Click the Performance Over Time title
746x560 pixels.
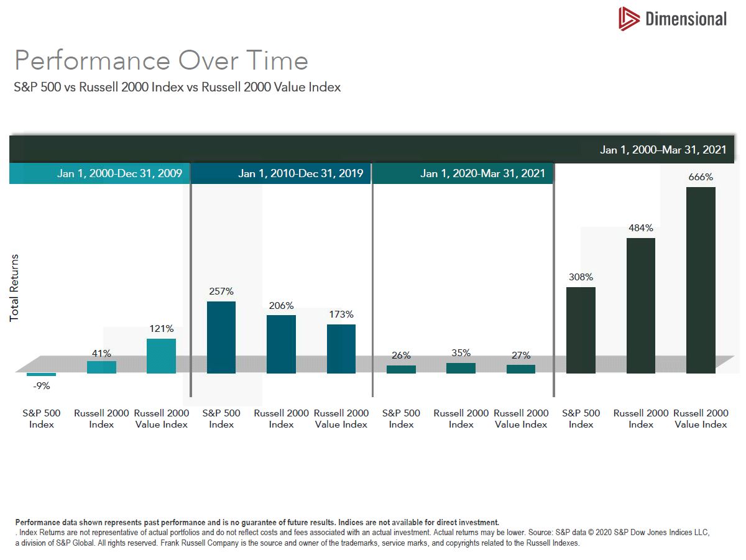(x=161, y=61)
